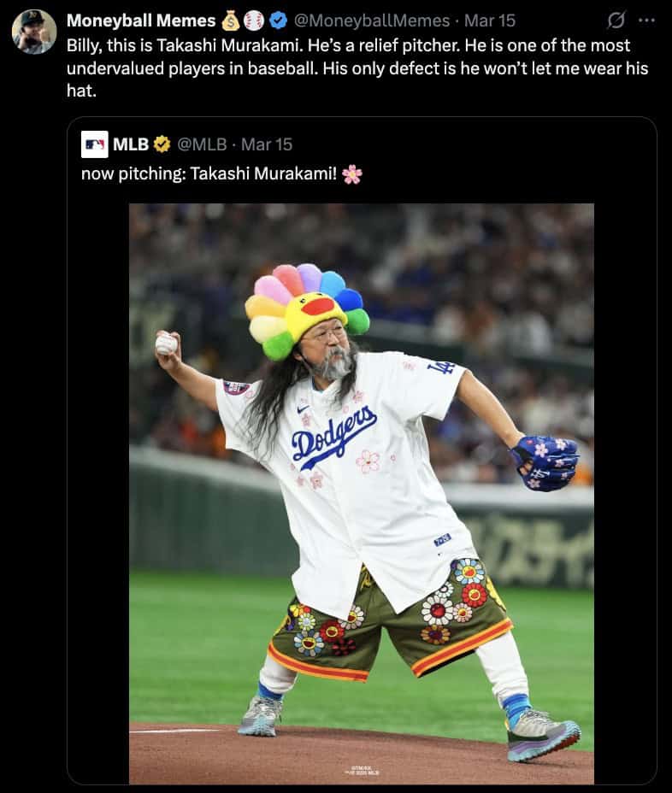Click the main tweet text about Billy
This screenshot has width=672, height=793.
(357, 68)
